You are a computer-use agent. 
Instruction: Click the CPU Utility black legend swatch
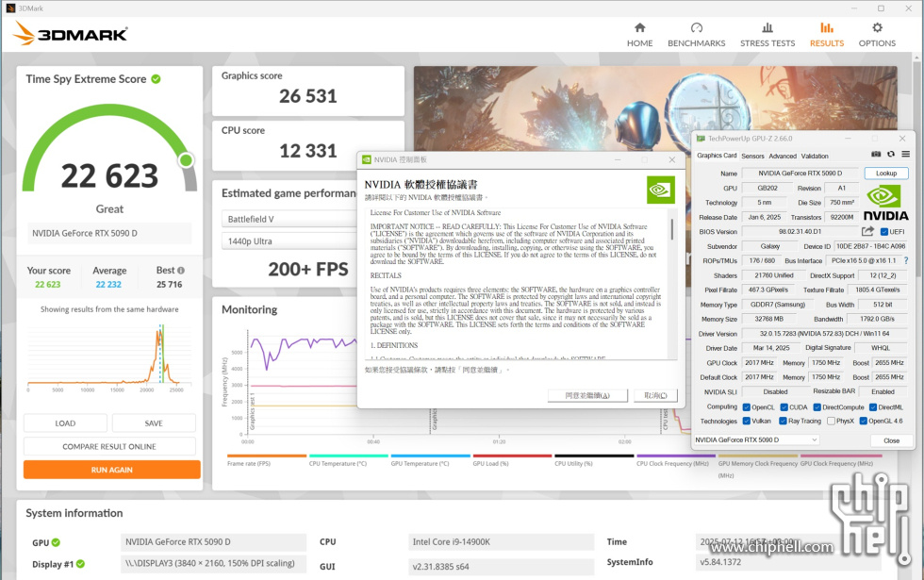[594, 456]
